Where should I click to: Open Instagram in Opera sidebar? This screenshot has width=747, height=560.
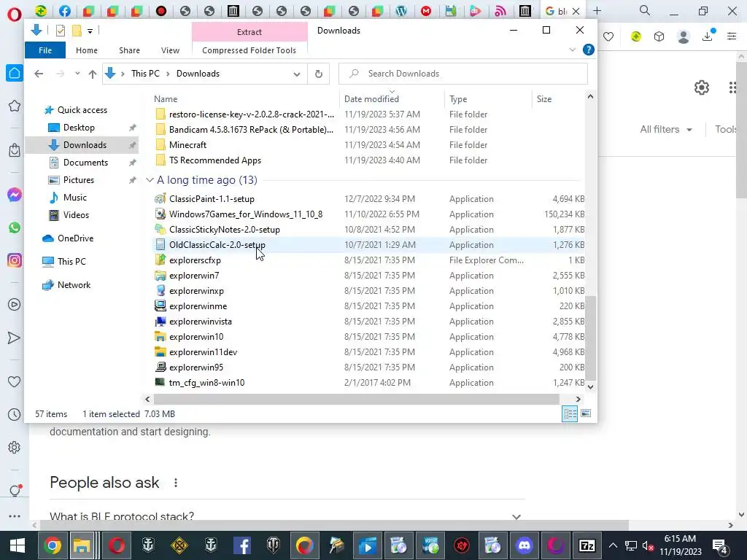point(15,260)
